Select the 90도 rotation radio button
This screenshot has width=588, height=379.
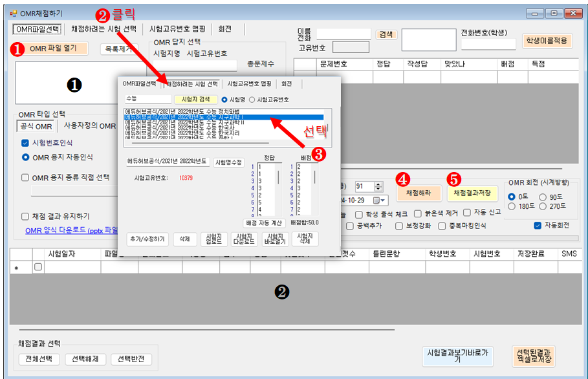pos(543,197)
